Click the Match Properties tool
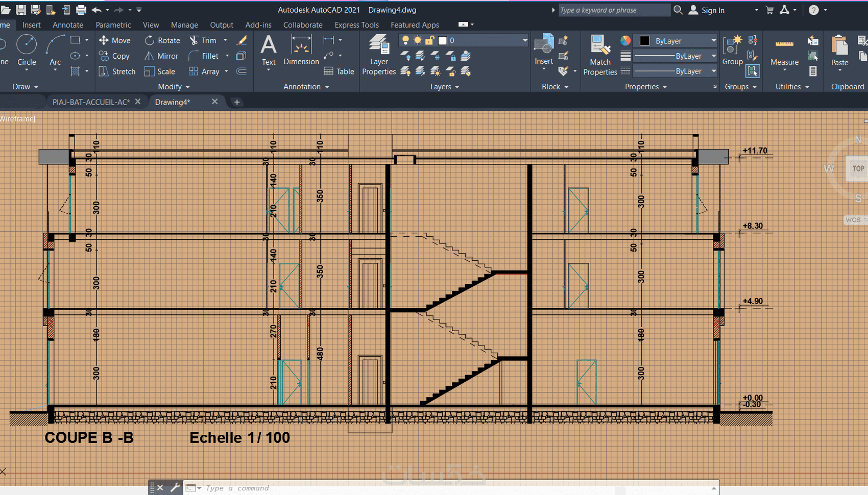The width and height of the screenshot is (868, 495). 600,55
